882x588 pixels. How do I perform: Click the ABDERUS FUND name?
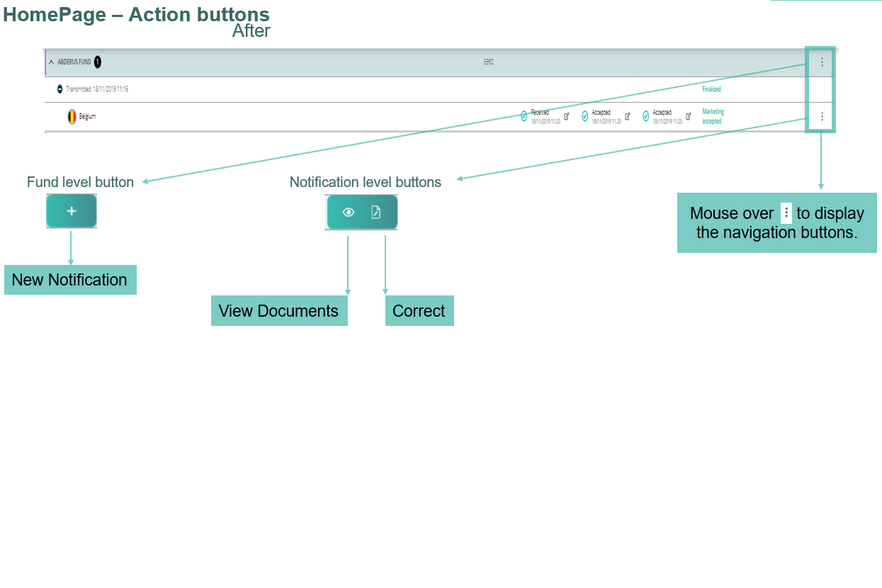74,62
